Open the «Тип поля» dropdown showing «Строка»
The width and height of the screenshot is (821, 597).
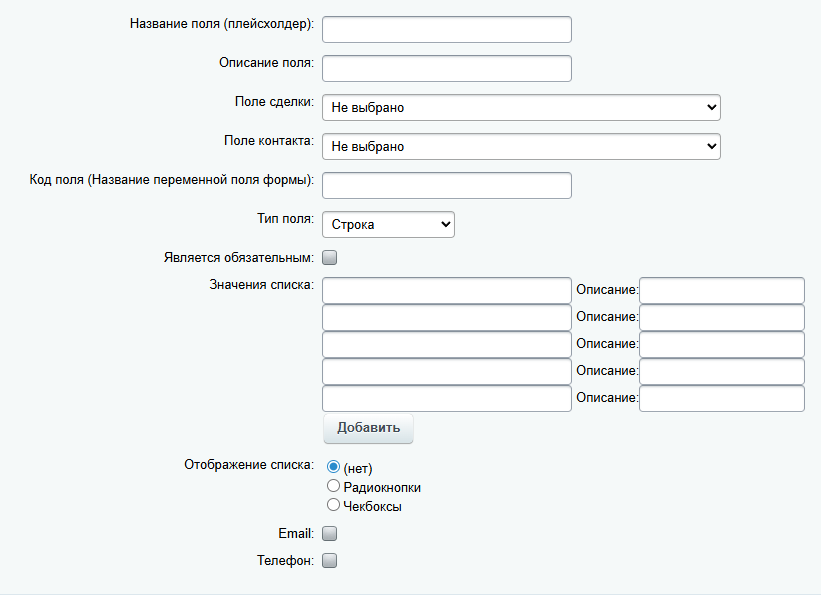click(388, 224)
